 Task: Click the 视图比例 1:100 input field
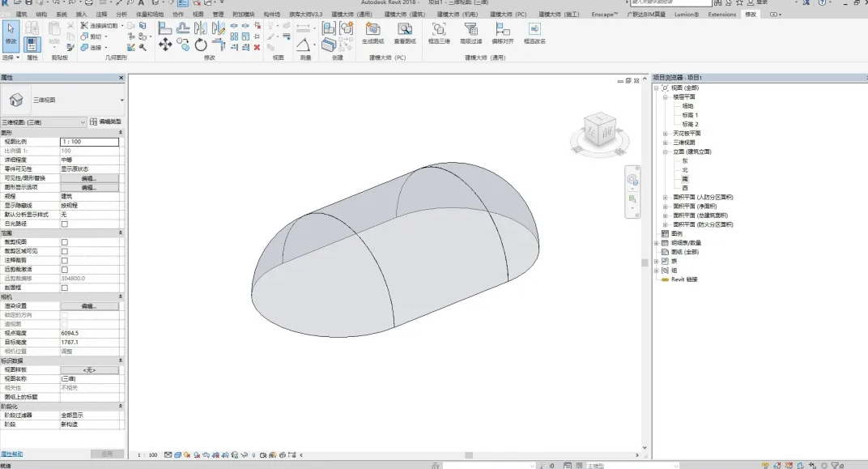(89, 142)
